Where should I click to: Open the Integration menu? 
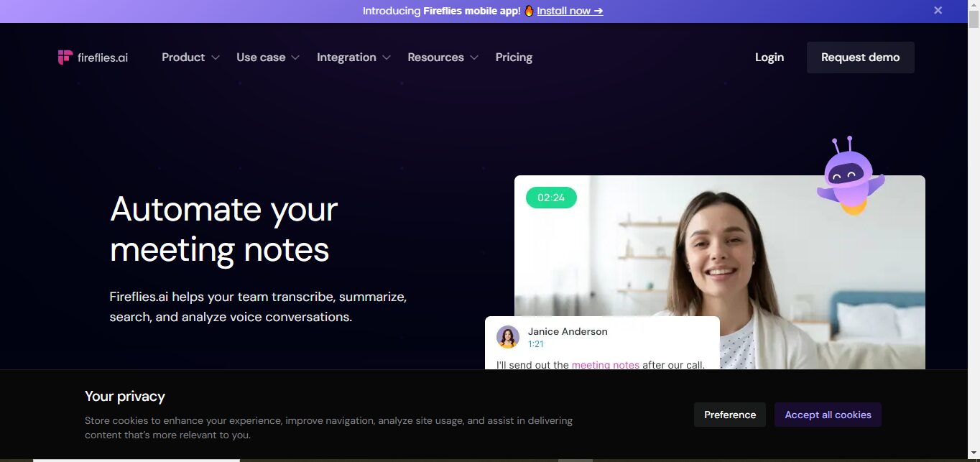click(x=346, y=57)
